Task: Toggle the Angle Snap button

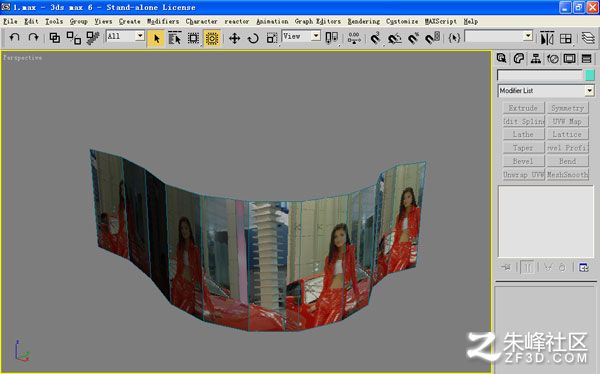Action: pos(394,38)
